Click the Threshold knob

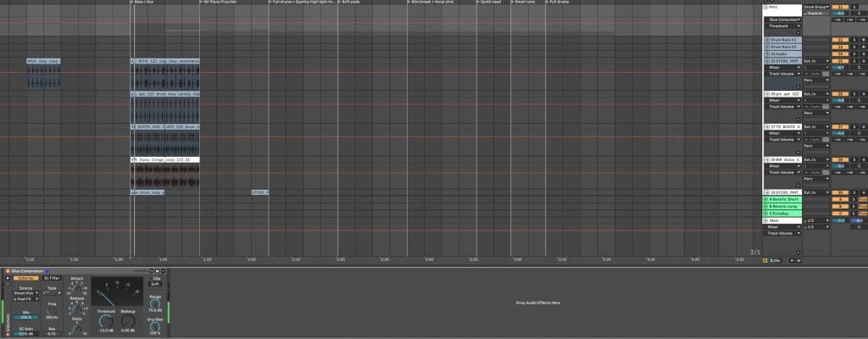click(105, 320)
